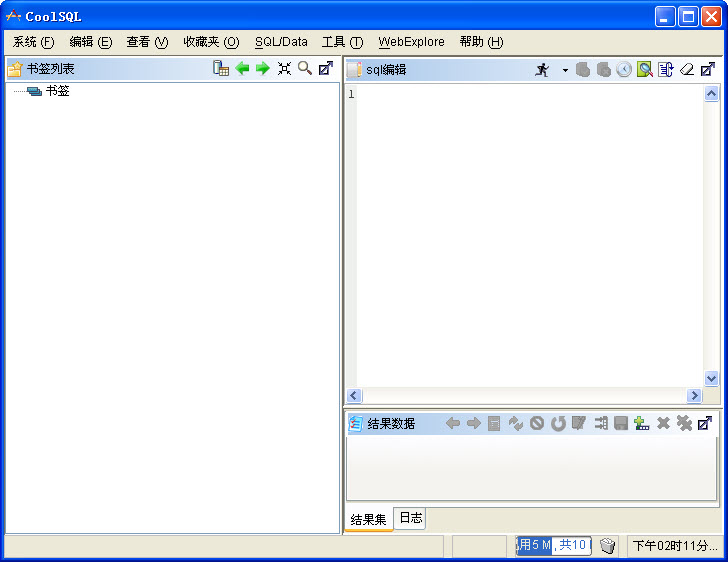Screen dimensions: 728x562
Task: Click inside the SQL editor text area
Action: coord(530,230)
